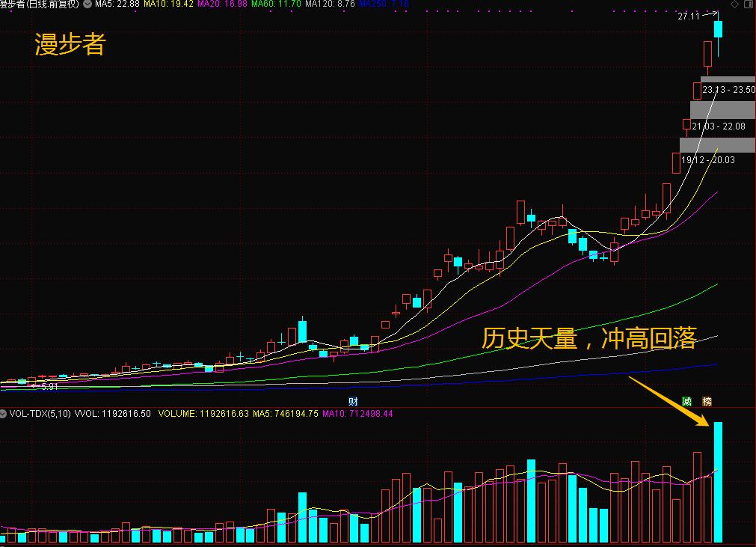The image size is (756, 547).
Task: Click the 榜 badge icon near the chart bottom
Action: (x=707, y=401)
